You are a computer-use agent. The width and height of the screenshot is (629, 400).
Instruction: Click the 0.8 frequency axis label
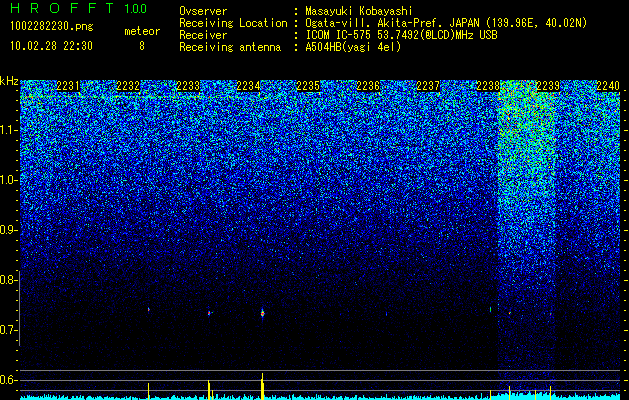click(9, 280)
